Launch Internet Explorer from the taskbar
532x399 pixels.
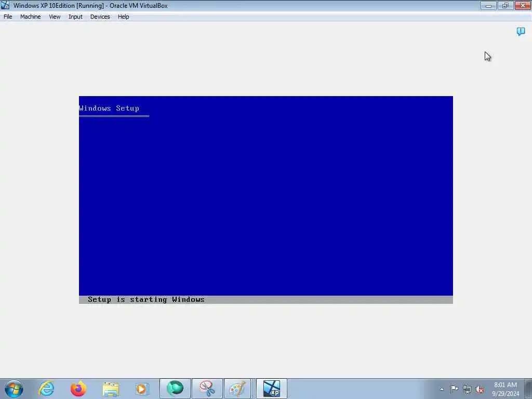point(46,389)
